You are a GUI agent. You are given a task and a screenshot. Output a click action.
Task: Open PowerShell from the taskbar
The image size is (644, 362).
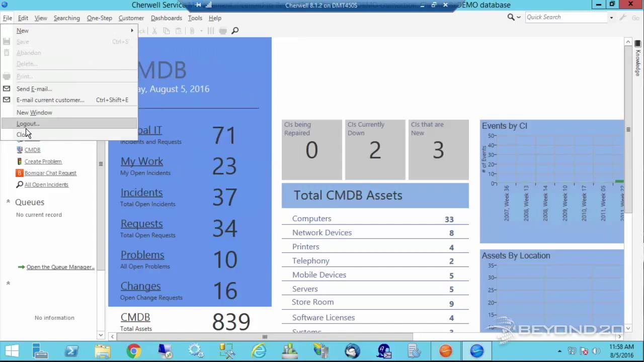(x=71, y=351)
